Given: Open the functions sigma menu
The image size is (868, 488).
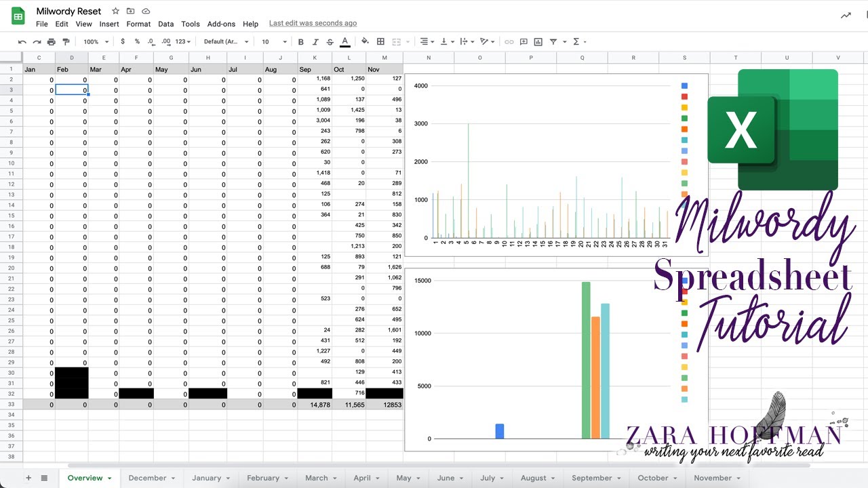Looking at the screenshot, I should point(576,42).
